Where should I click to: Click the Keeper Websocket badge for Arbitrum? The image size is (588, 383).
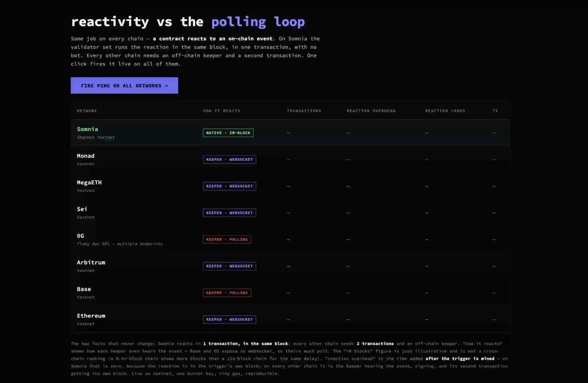tap(230, 266)
